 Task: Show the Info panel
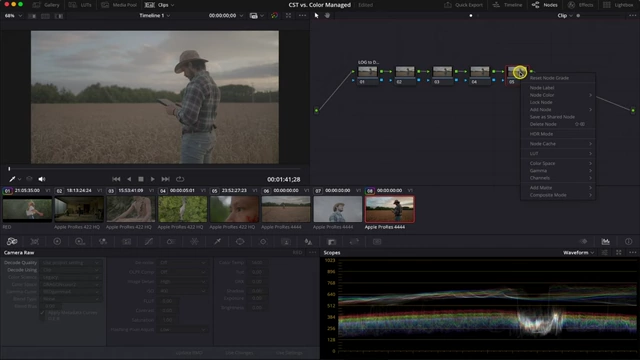(x=629, y=242)
